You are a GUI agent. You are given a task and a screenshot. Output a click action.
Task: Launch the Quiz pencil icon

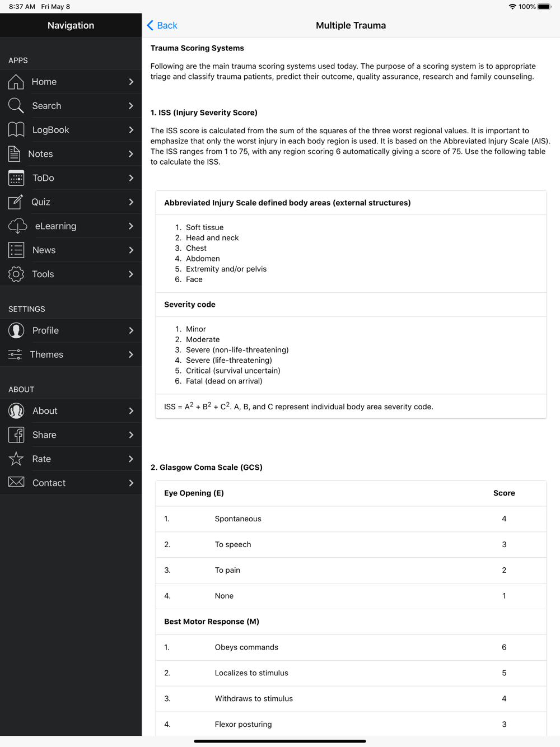[16, 202]
